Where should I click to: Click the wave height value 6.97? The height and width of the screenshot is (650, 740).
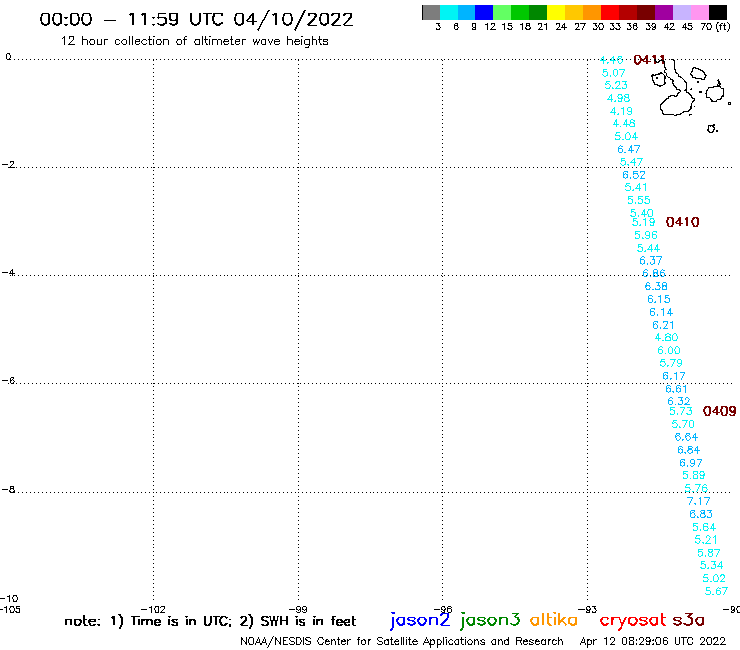(691, 463)
